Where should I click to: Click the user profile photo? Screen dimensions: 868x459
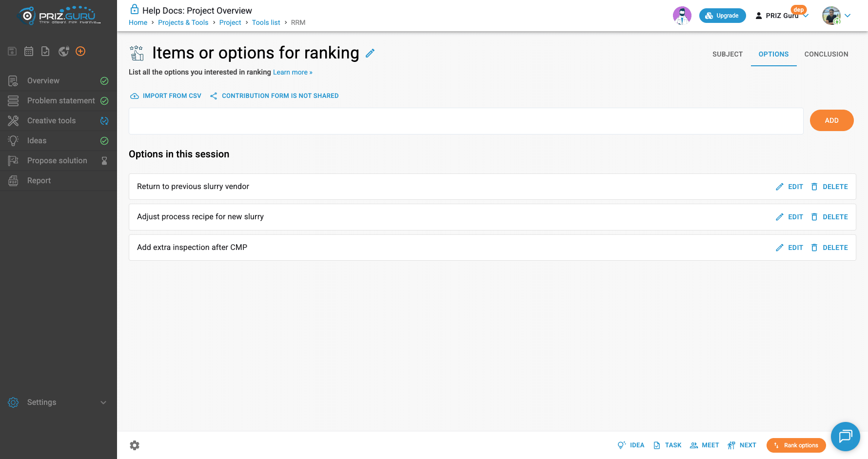pyautogui.click(x=831, y=16)
